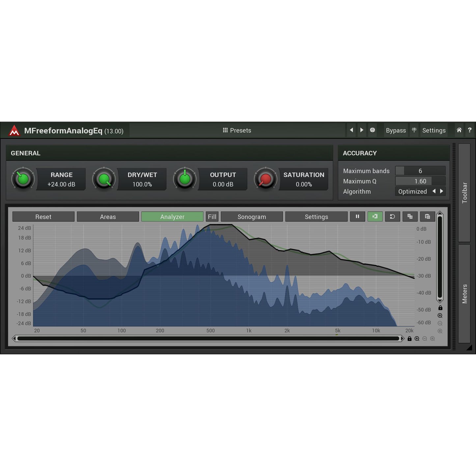The width and height of the screenshot is (476, 476).
Task: Click the question mark help icon
Action: pyautogui.click(x=470, y=130)
